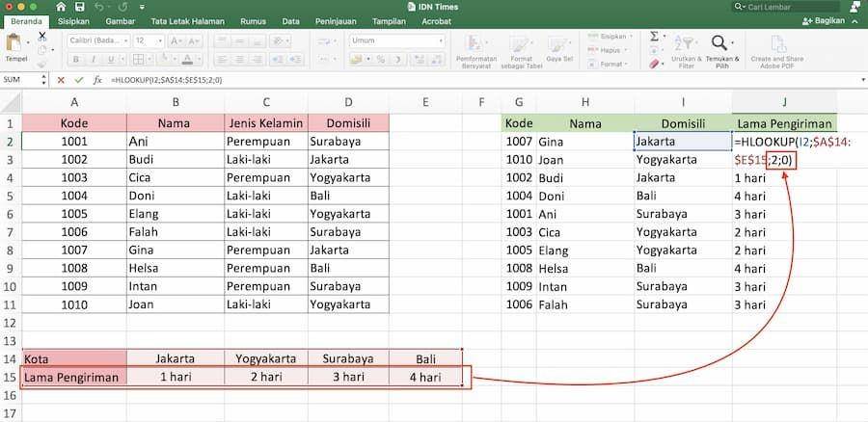The image size is (868, 422).
Task: Toggle bold formatting button
Action: [x=76, y=59]
